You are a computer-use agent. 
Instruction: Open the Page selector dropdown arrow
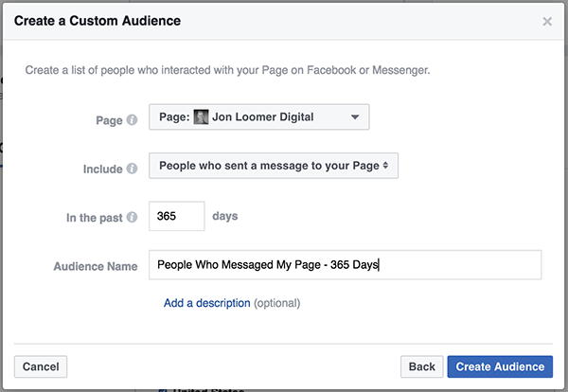click(x=355, y=117)
